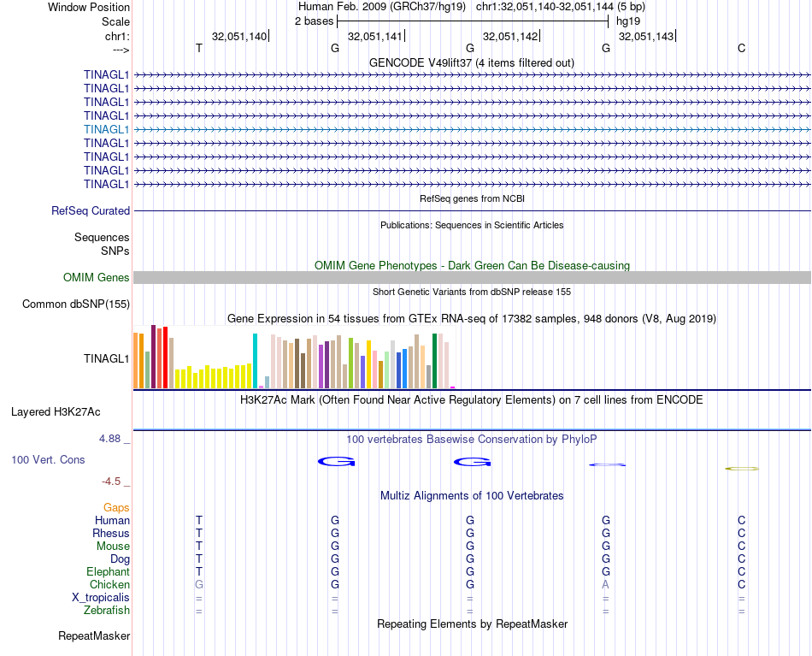Click the Window Position track label
Screen dimensions: 812x656
(89, 7)
